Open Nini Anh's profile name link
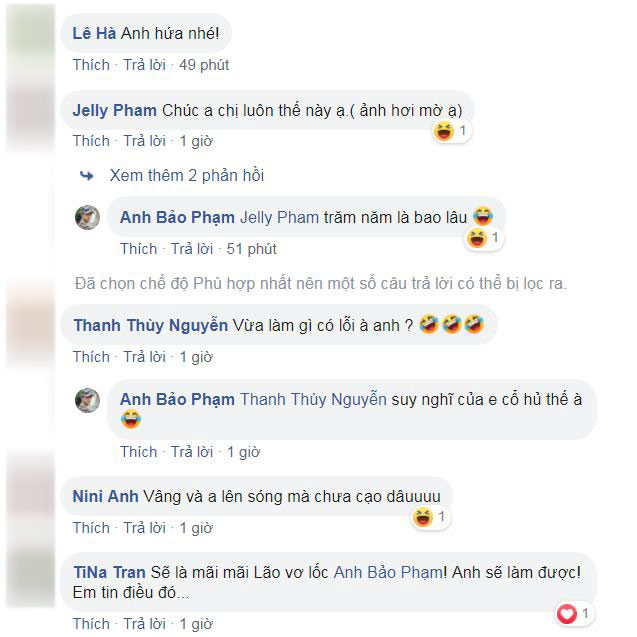Viewport: 637px width, 637px height. pos(105,496)
